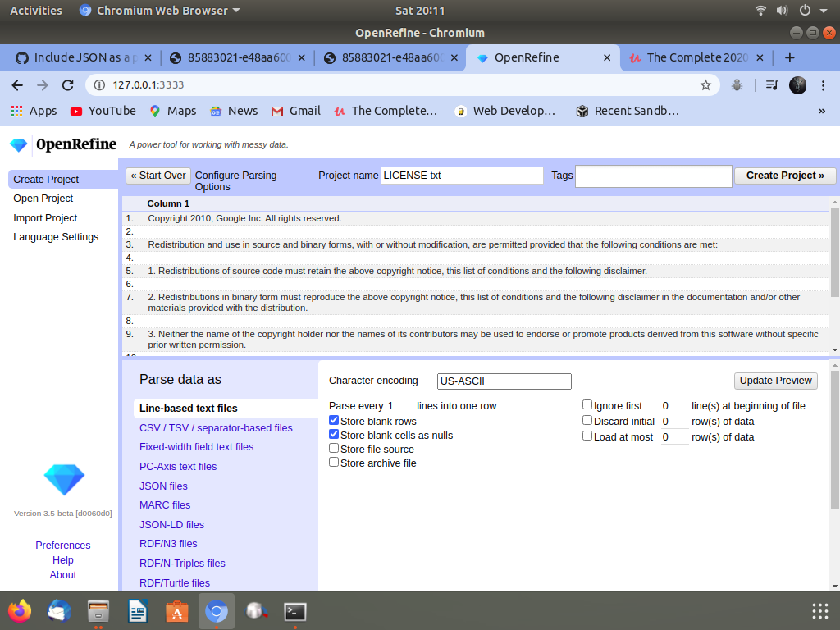Image resolution: width=840 pixels, height=630 pixels.
Task: Open the About link
Action: [62, 575]
